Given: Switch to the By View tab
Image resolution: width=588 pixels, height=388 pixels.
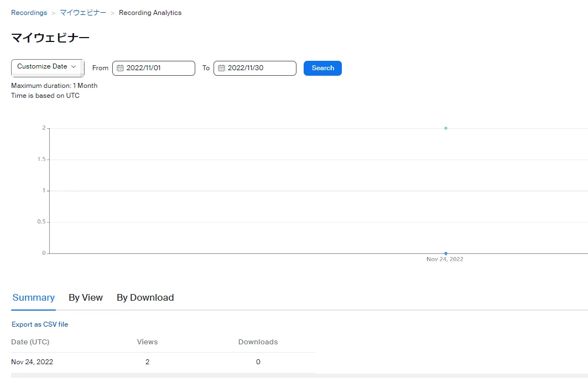Looking at the screenshot, I should [86, 298].
